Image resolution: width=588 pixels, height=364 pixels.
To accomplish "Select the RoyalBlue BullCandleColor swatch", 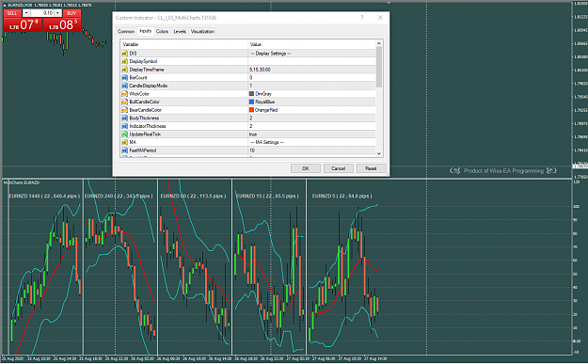I will tap(251, 102).
